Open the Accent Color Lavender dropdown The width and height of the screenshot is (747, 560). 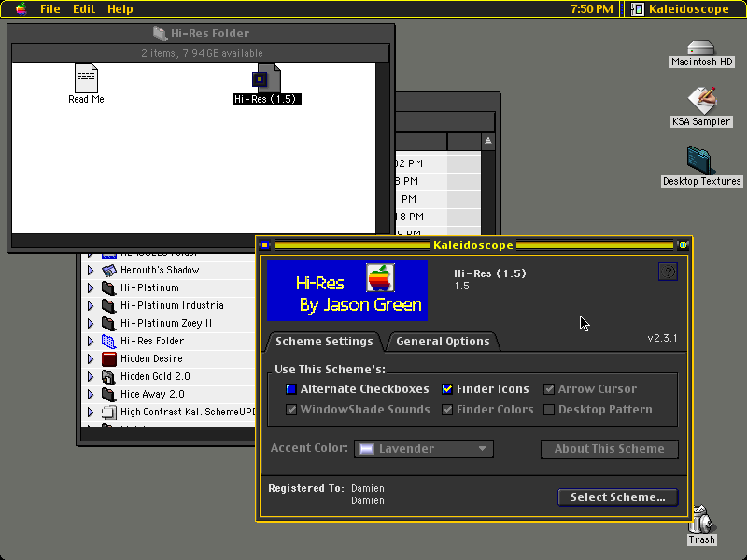[424, 449]
